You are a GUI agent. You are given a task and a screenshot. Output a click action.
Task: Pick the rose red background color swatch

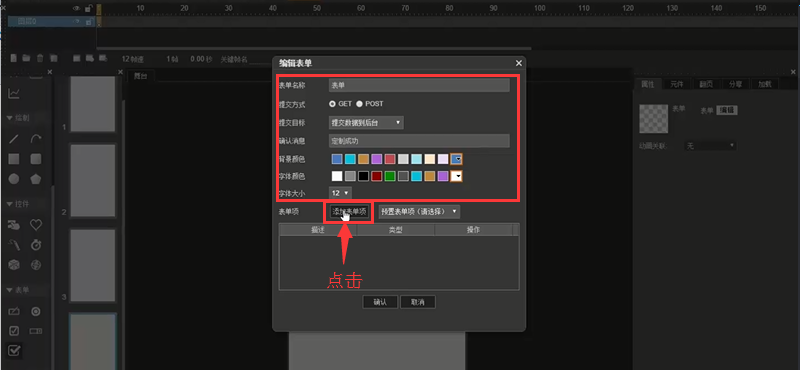(390, 159)
